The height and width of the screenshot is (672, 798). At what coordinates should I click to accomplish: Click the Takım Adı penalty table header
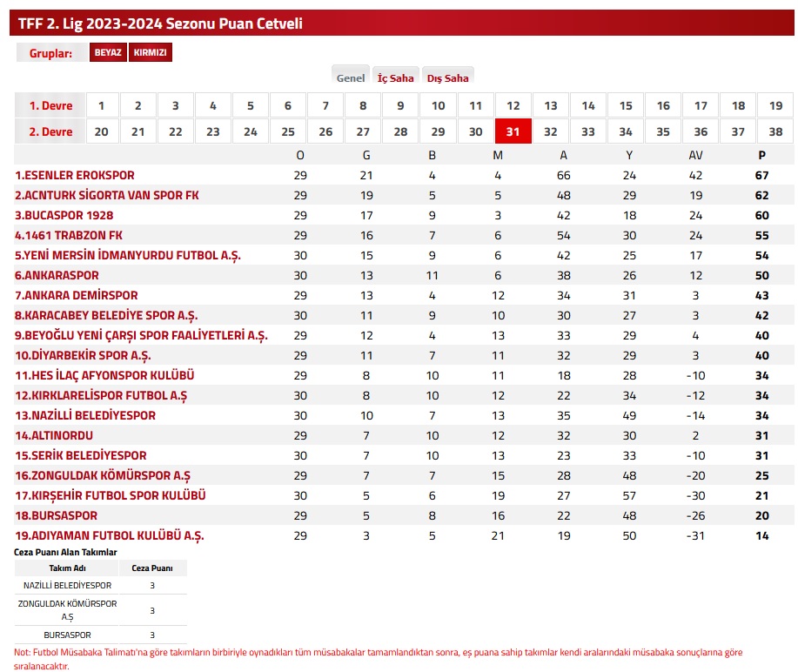pyautogui.click(x=67, y=568)
